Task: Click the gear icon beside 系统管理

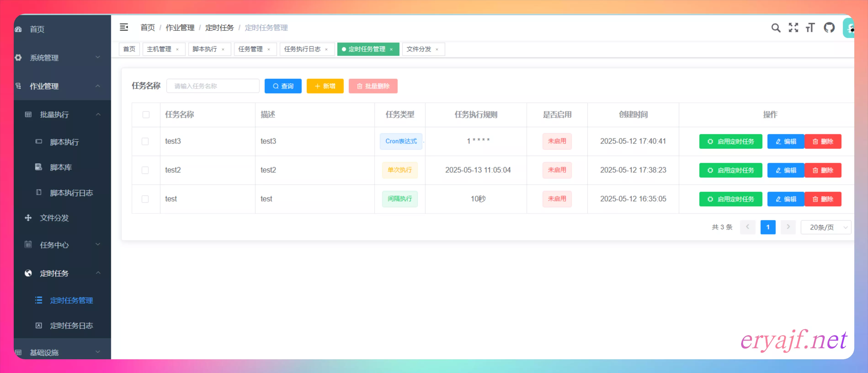Action: point(18,58)
